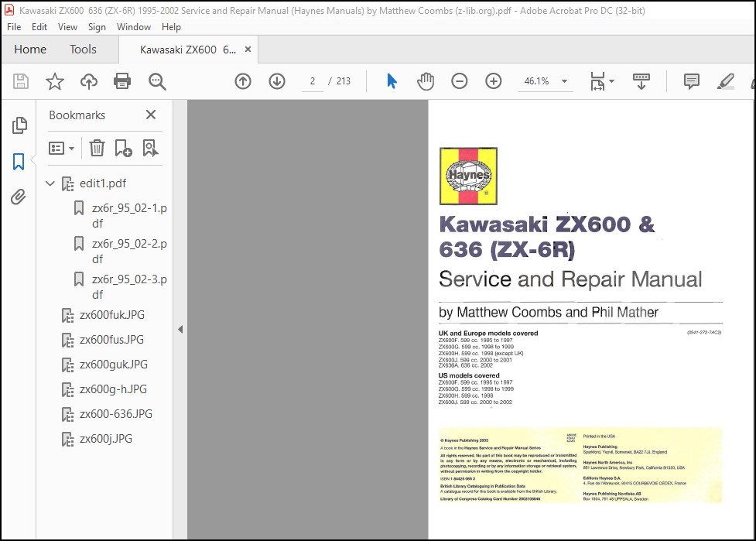Go to previous page arrow
The height and width of the screenshot is (541, 756).
click(243, 81)
